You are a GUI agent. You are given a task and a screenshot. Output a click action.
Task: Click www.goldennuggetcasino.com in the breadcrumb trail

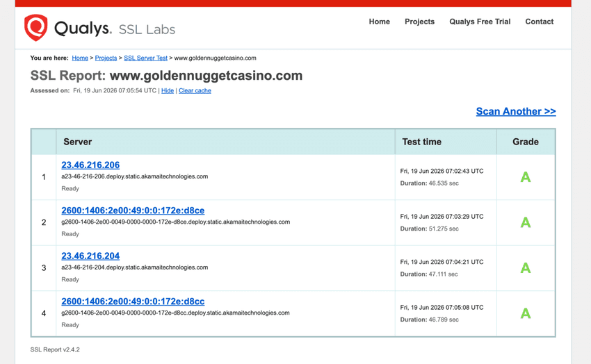[216, 58]
